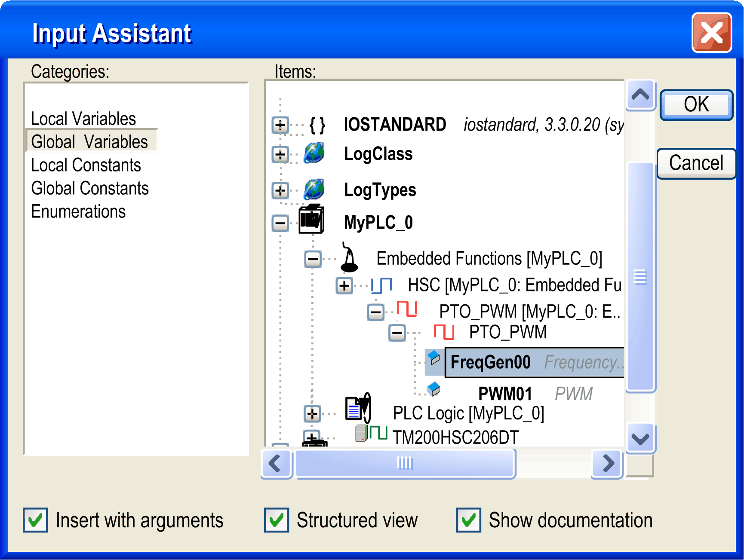Select Global Constants category
The image size is (744, 560).
coord(90,188)
